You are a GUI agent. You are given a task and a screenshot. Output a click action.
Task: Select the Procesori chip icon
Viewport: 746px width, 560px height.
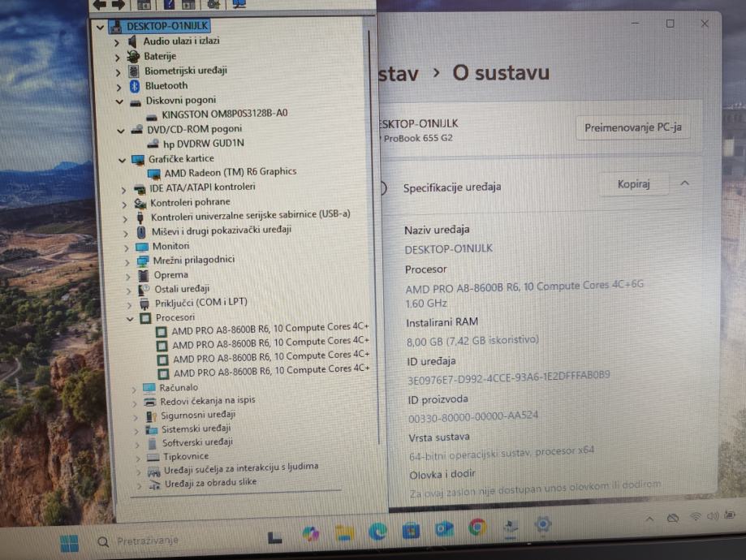tap(145, 318)
